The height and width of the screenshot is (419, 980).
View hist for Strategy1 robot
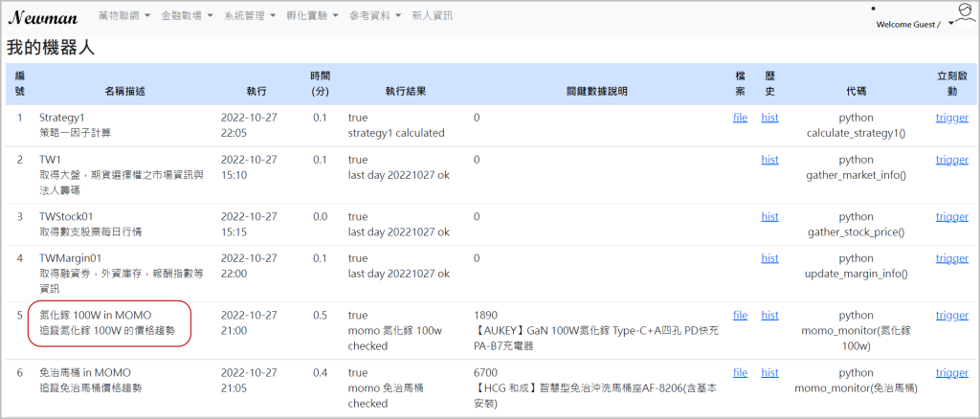pyautogui.click(x=769, y=118)
